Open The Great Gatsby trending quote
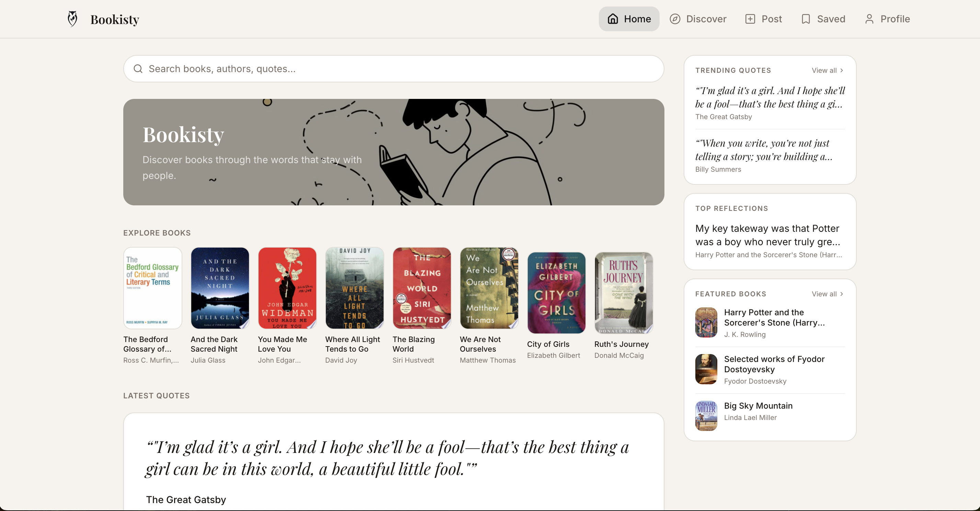The height and width of the screenshot is (511, 980). (769, 103)
